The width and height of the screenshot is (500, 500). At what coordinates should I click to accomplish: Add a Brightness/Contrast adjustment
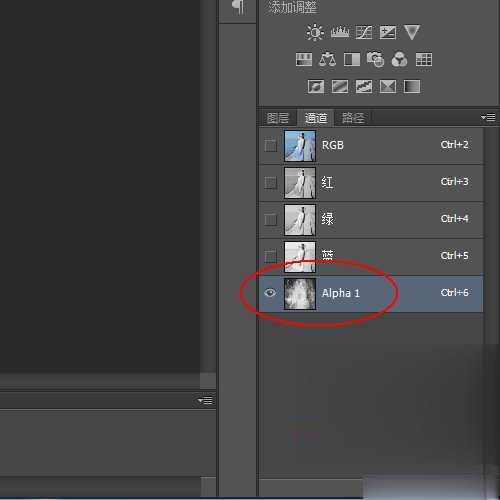click(315, 32)
